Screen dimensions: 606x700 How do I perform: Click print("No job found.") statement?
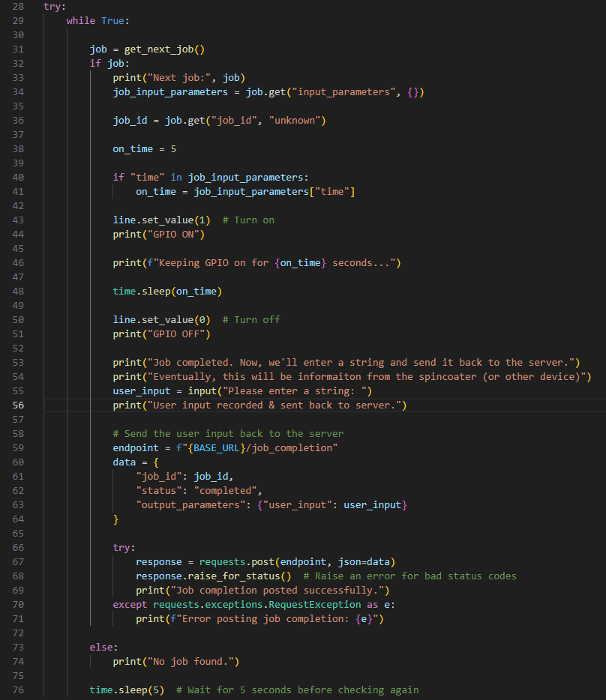[x=176, y=662]
